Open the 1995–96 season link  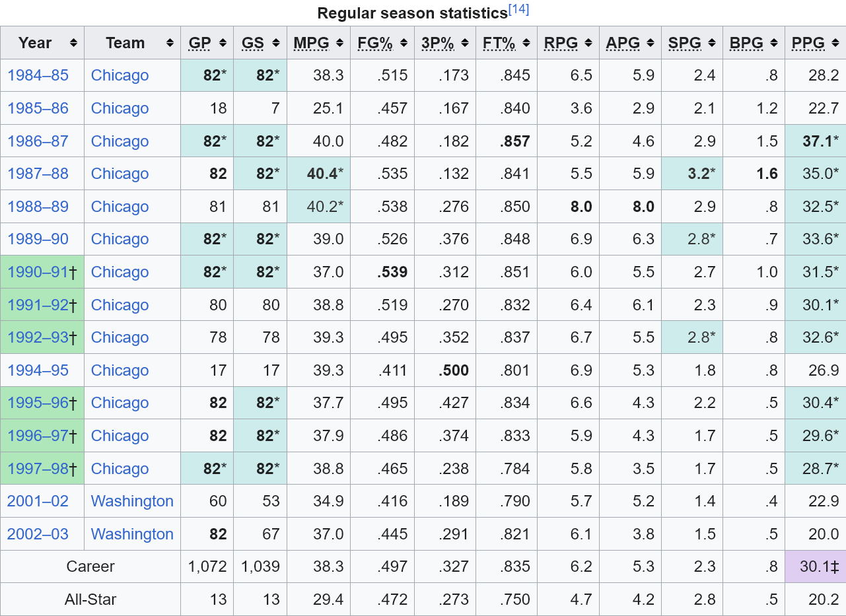pos(38,403)
